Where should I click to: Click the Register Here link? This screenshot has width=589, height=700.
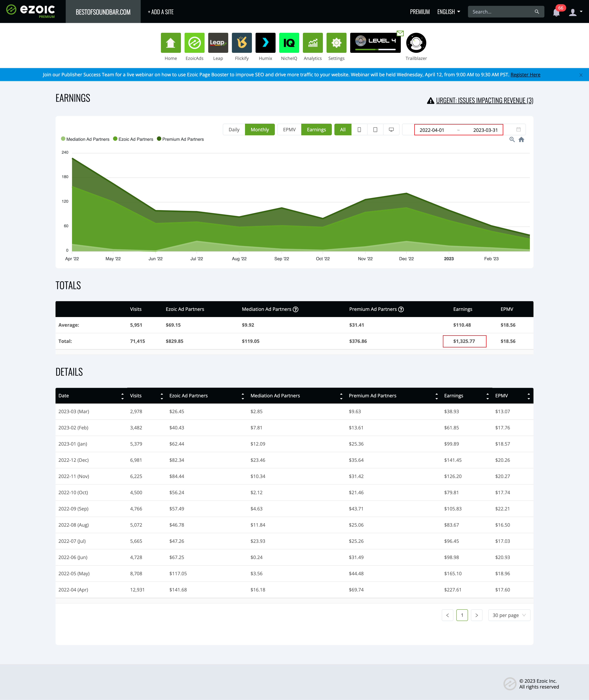pyautogui.click(x=525, y=75)
